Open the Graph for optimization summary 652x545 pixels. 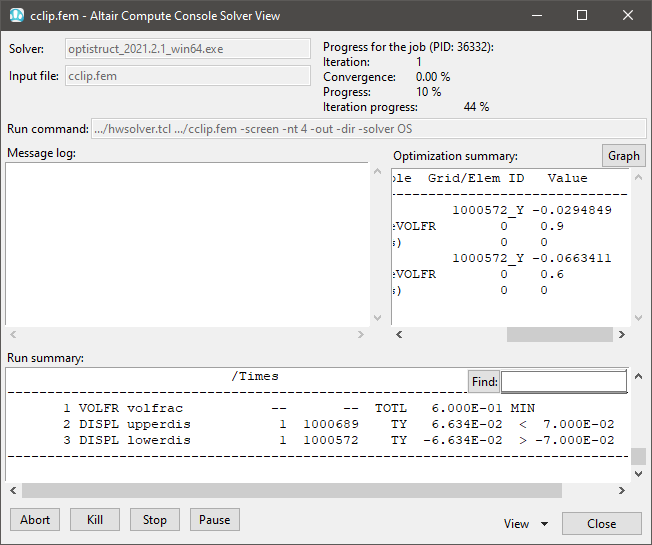[623, 156]
